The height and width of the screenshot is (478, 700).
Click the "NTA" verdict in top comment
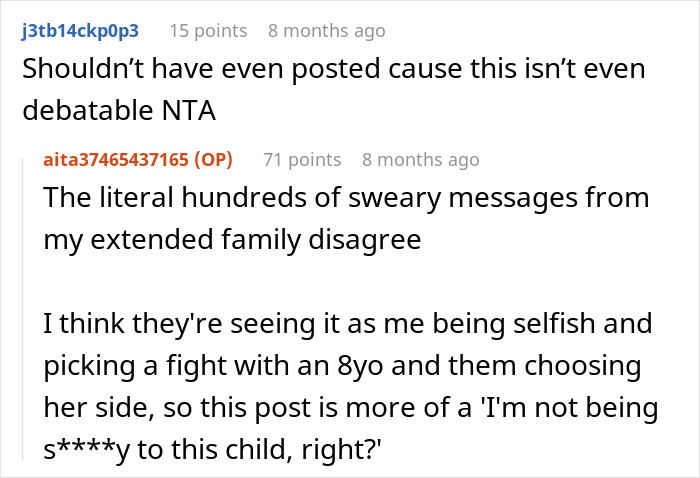pos(189,110)
